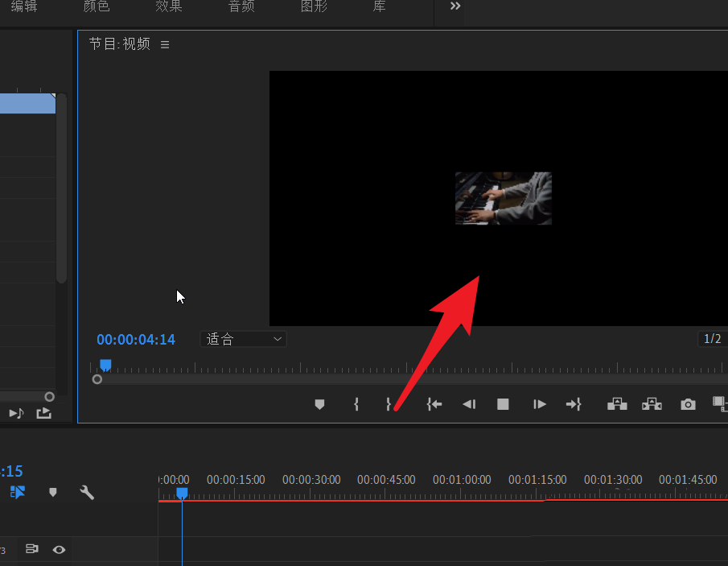
Task: Click the Go to In point button
Action: point(434,404)
